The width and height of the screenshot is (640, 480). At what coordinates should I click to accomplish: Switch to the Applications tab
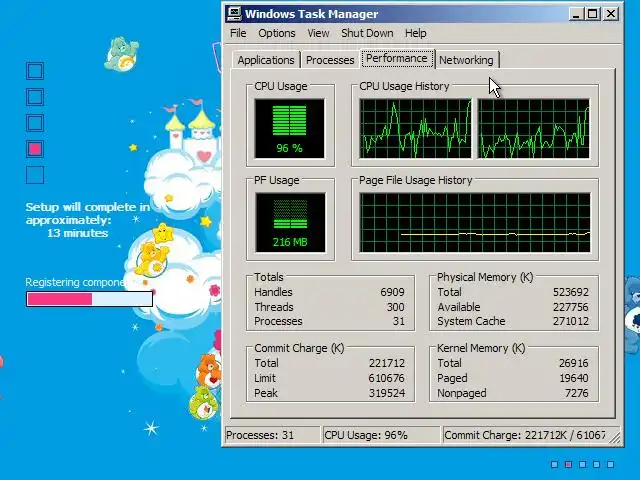pos(266,60)
